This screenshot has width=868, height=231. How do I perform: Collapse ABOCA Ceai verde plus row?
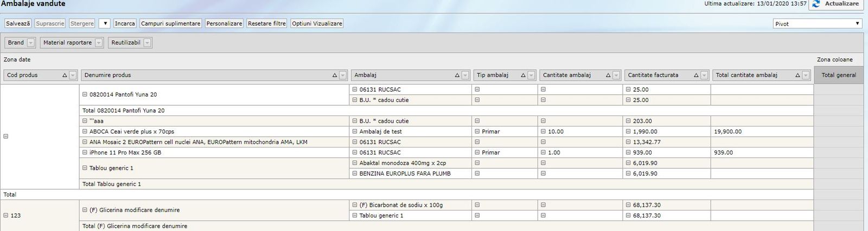point(85,131)
